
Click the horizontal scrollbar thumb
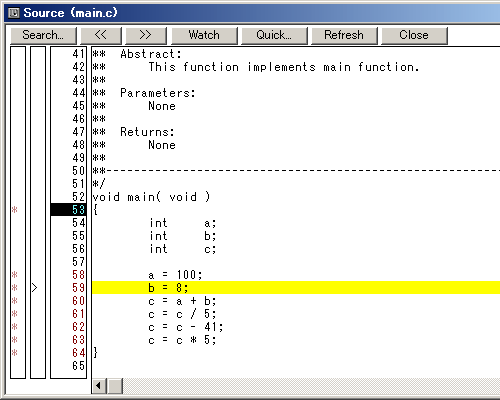(115, 386)
